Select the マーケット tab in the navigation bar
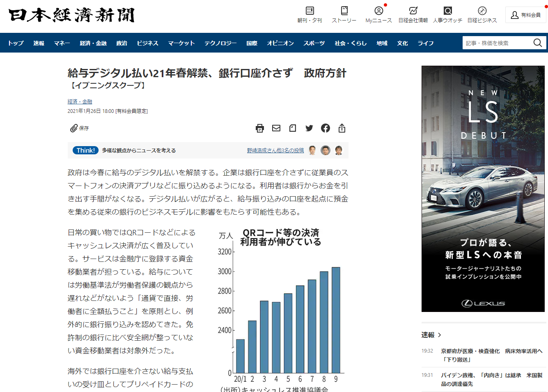 [x=181, y=43]
